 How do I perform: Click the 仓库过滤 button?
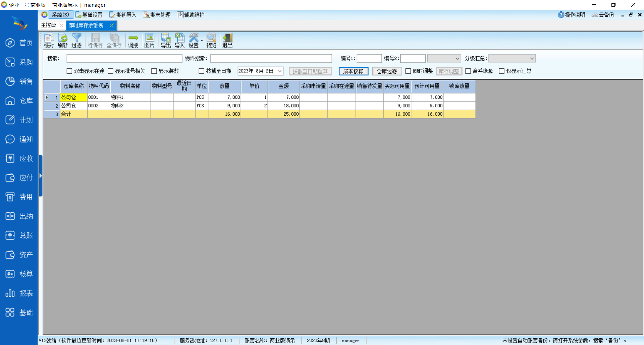click(x=387, y=71)
